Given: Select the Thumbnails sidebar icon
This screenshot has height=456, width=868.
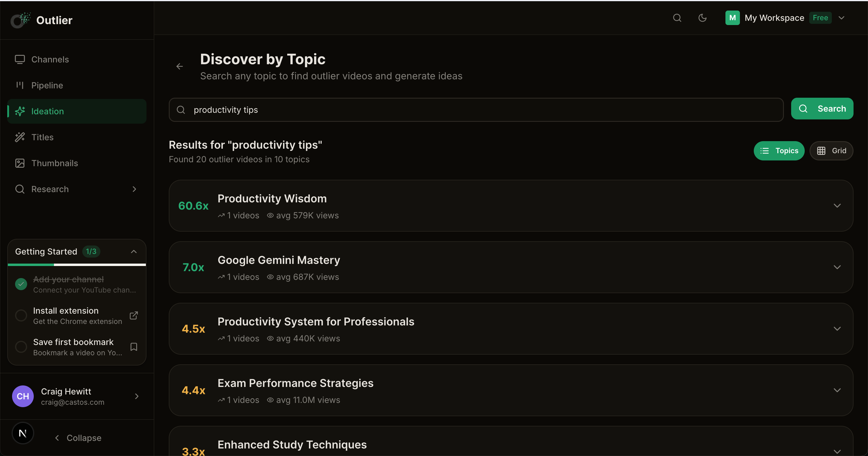Looking at the screenshot, I should (20, 163).
